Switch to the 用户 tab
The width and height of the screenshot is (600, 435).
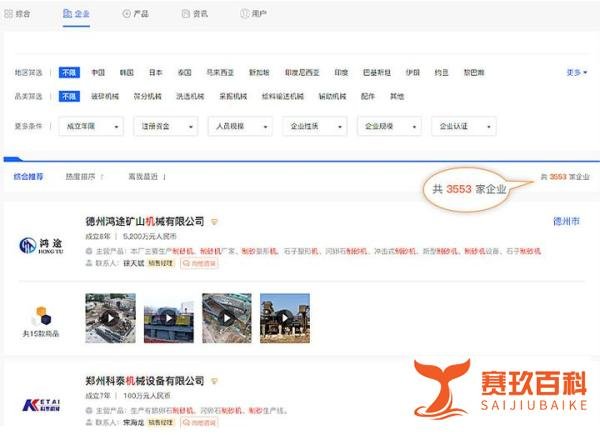click(253, 14)
